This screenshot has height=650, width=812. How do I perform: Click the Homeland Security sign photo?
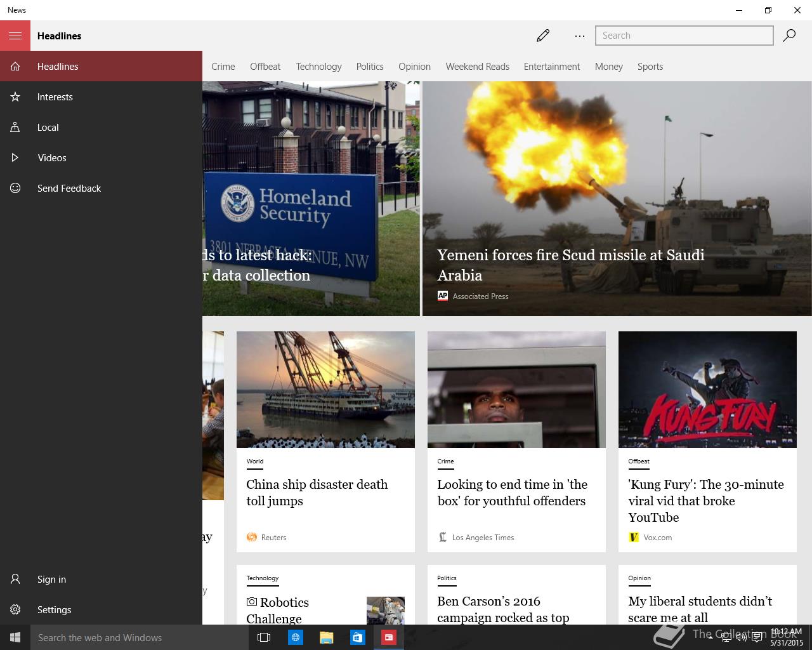pos(311,198)
